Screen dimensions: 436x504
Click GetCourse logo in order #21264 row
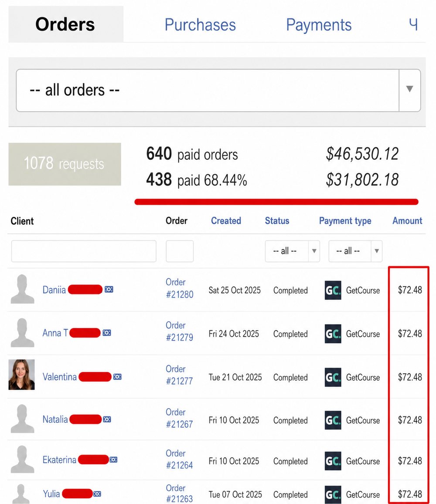pyautogui.click(x=333, y=461)
